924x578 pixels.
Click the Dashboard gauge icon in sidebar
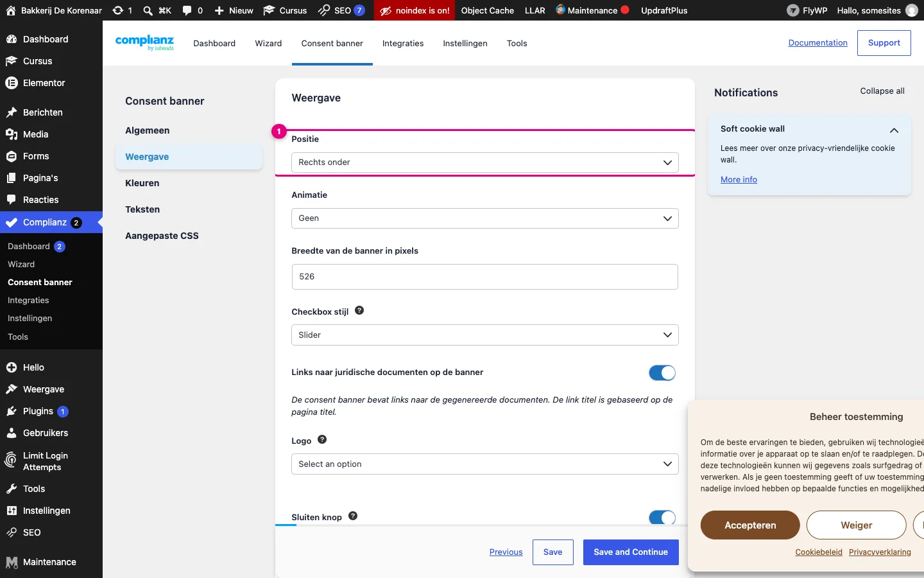[11, 39]
